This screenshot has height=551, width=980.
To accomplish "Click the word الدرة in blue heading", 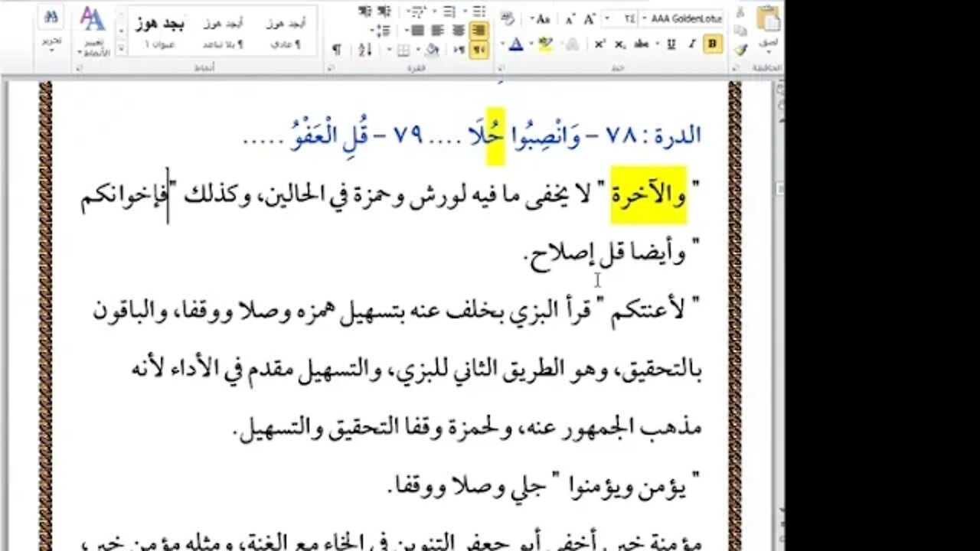I will click(678, 136).
